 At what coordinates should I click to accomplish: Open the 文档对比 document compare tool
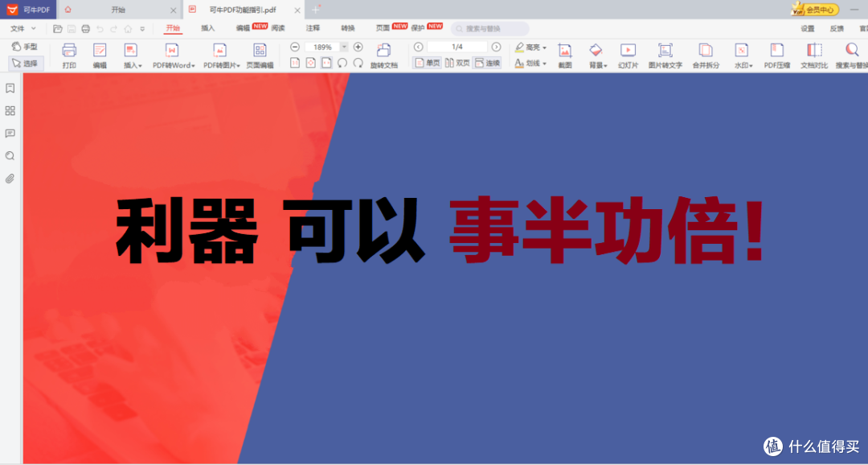pos(814,56)
